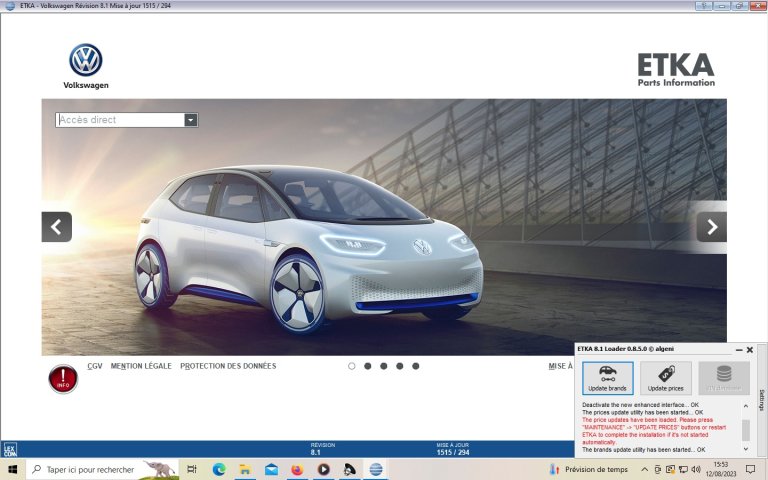
Task: Click the partially hidden MISE À link
Action: click(560, 366)
